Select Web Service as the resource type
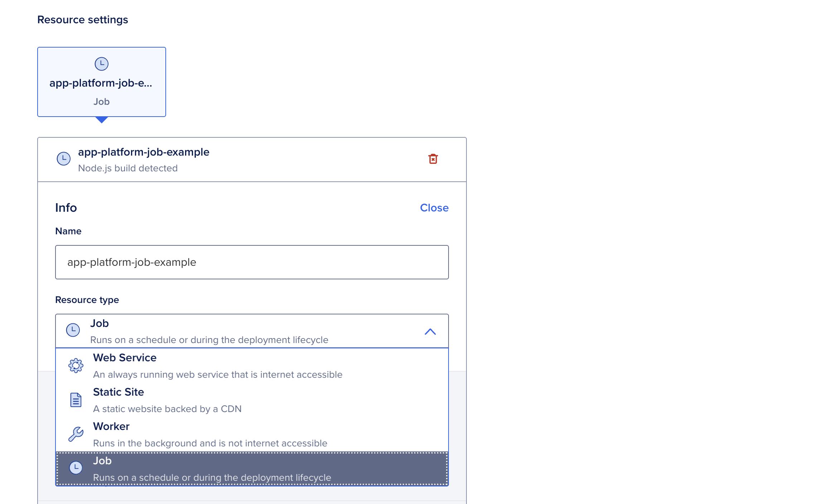The width and height of the screenshot is (823, 504). [215, 365]
